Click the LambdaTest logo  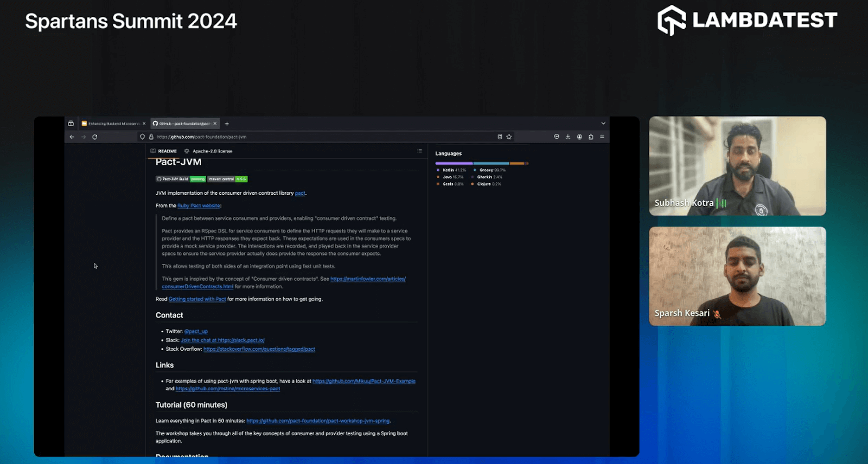(747, 21)
